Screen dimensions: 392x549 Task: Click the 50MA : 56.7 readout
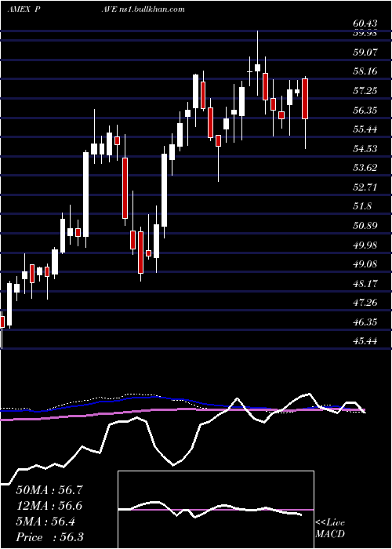49,489
